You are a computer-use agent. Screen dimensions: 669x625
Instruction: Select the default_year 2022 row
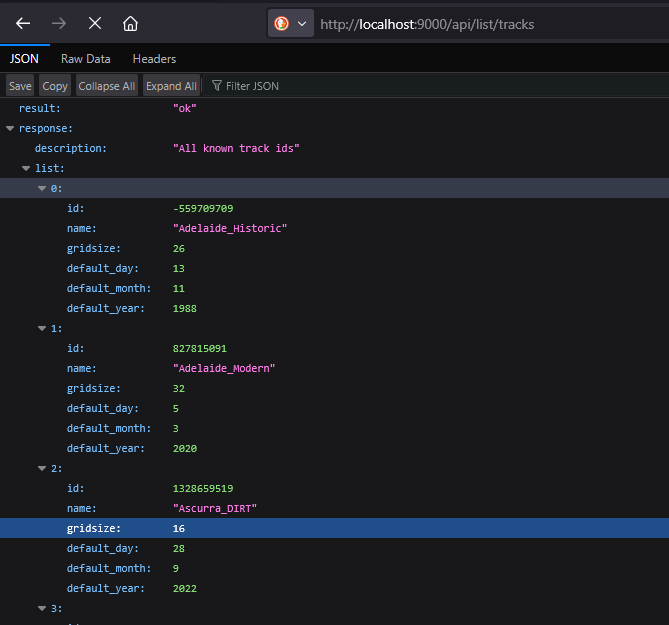pos(334,588)
